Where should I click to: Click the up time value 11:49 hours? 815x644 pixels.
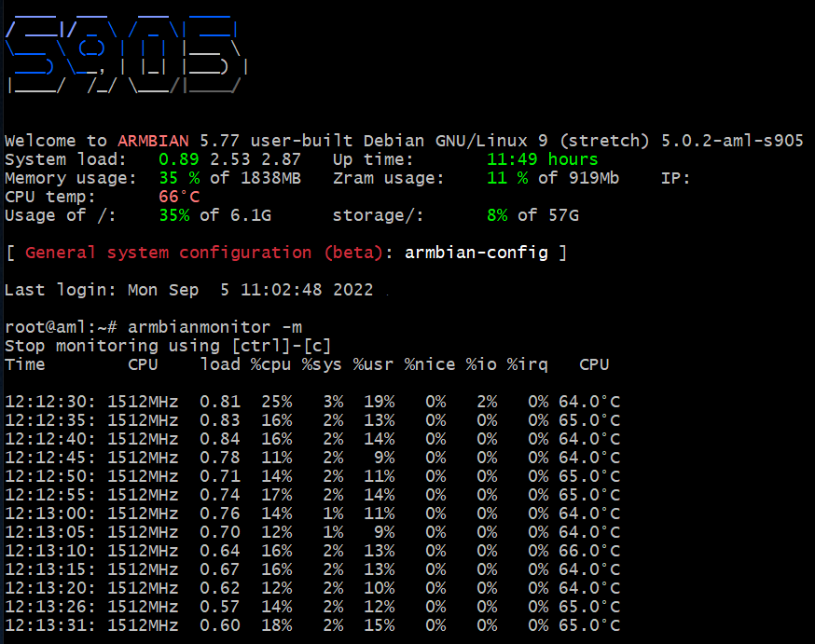click(543, 159)
